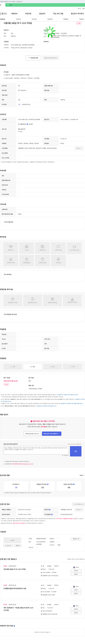This screenshot has width=85, height=644.
Task: Open 지도 보기 dropdown beside 근무 예정지
Action: (x=79, y=148)
